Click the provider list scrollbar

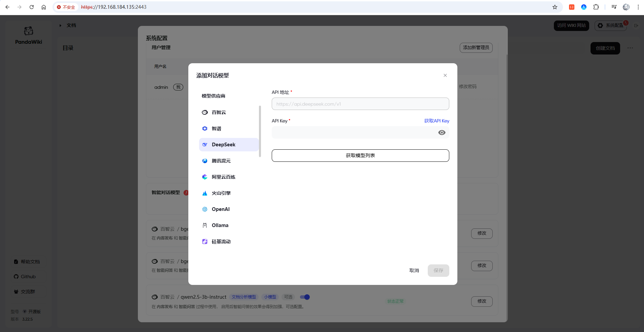[x=260, y=131]
